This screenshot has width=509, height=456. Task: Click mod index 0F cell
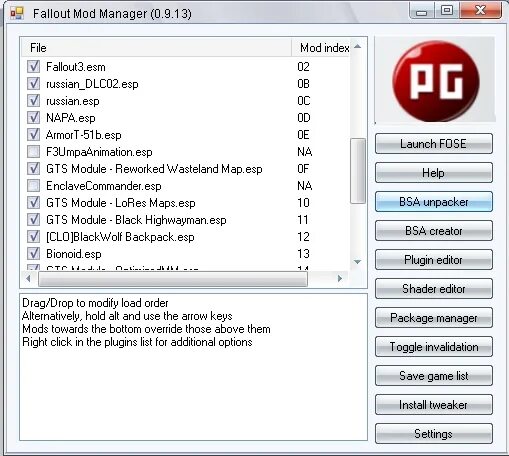coord(303,169)
